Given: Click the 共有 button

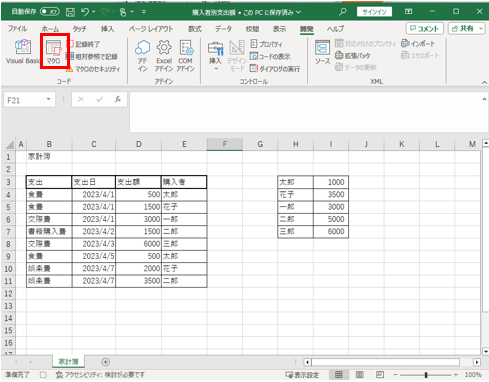Looking at the screenshot, I should click(463, 29).
